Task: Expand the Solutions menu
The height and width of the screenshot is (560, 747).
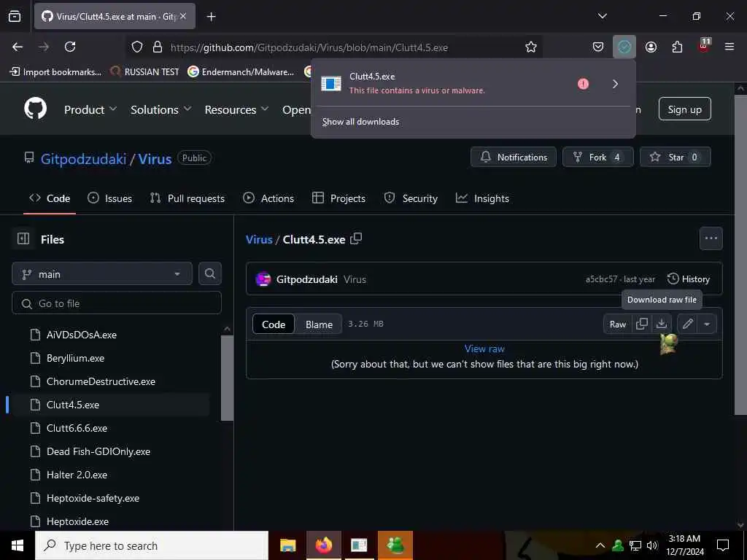Action: 161,109
